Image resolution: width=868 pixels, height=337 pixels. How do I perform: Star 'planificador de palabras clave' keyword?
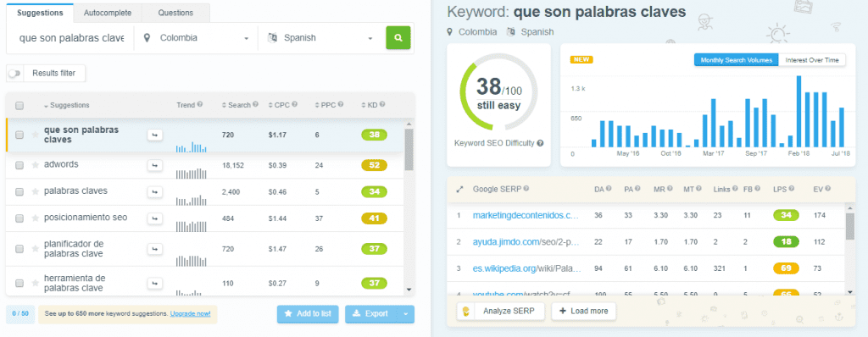click(36, 249)
